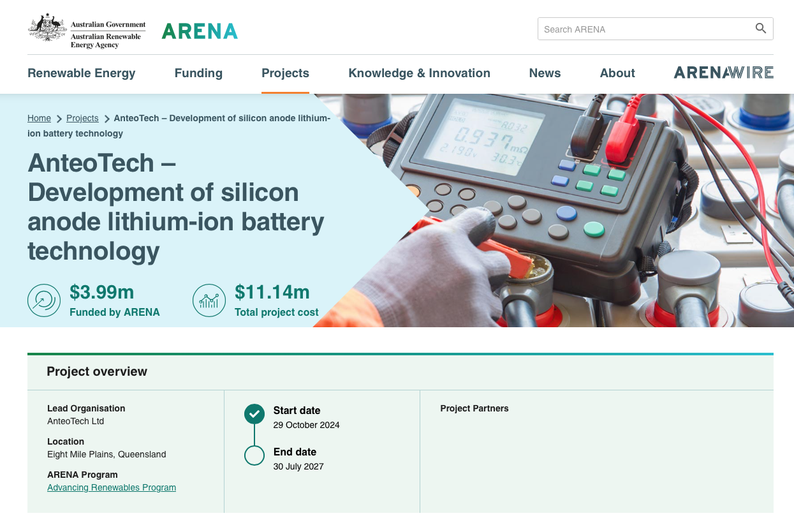Open the Funding menu
This screenshot has width=794, height=532.
(x=198, y=73)
